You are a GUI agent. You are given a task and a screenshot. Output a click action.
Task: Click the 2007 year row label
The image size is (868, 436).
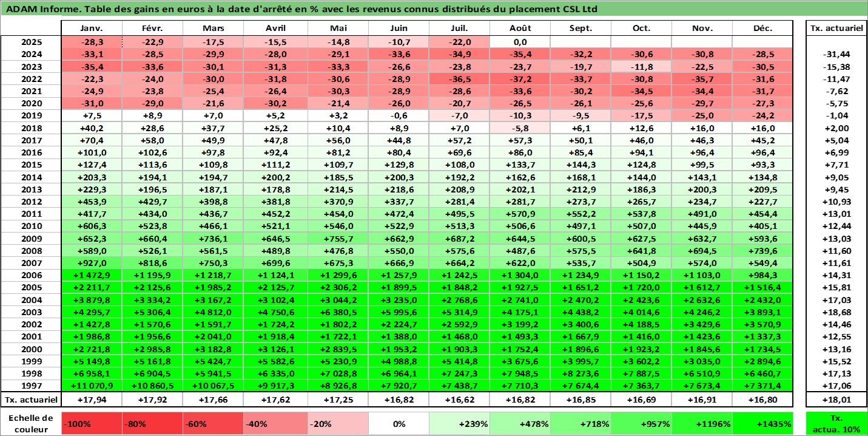click(x=31, y=262)
